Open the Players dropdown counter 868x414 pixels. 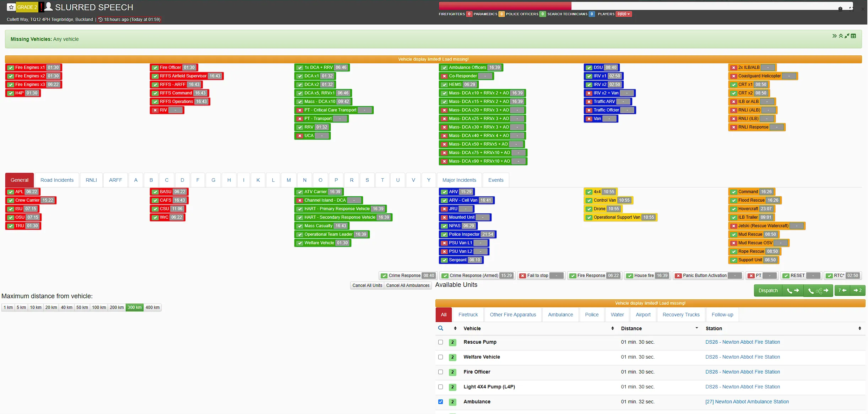[624, 14]
